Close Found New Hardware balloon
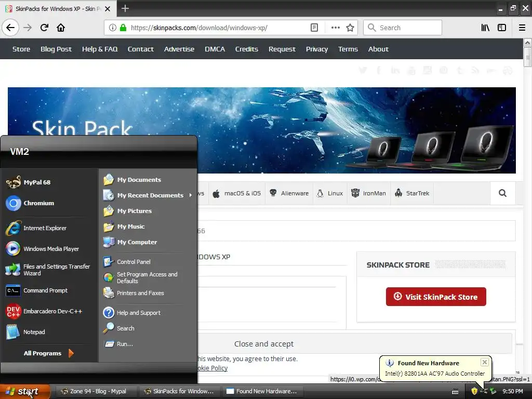 (x=485, y=362)
